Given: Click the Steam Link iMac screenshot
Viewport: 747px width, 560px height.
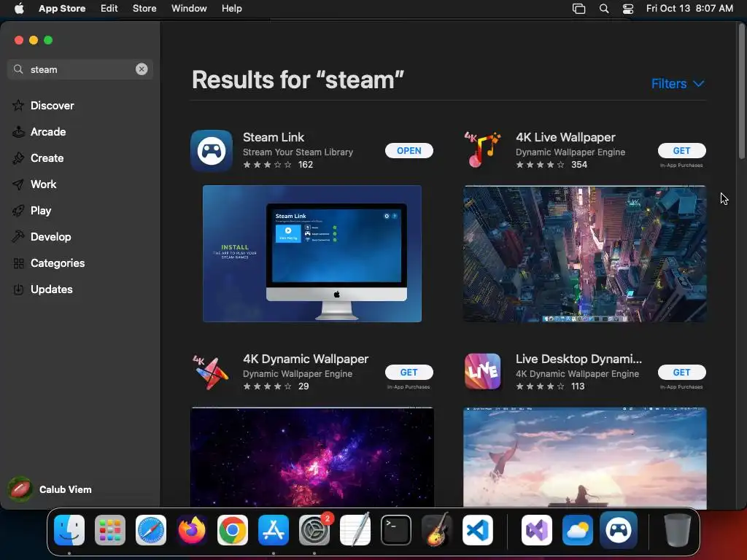Looking at the screenshot, I should 312,253.
